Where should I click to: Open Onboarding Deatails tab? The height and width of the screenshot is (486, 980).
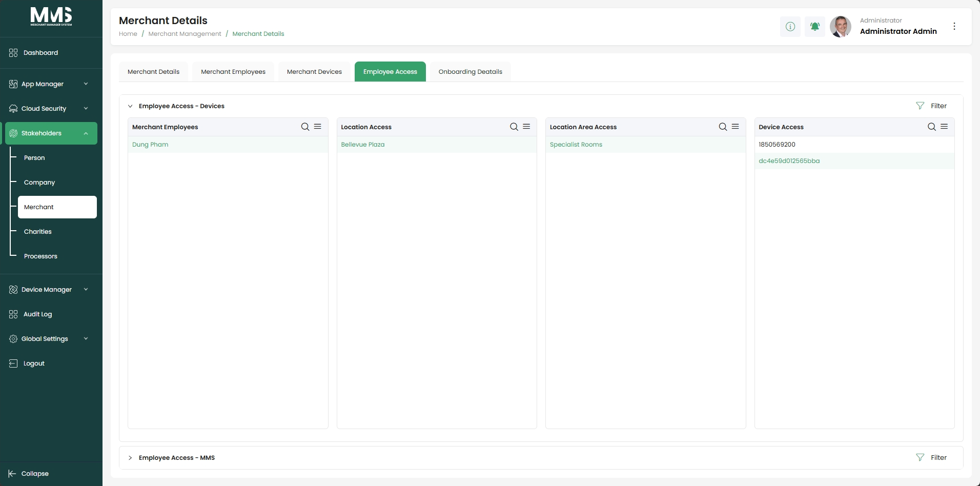point(471,72)
